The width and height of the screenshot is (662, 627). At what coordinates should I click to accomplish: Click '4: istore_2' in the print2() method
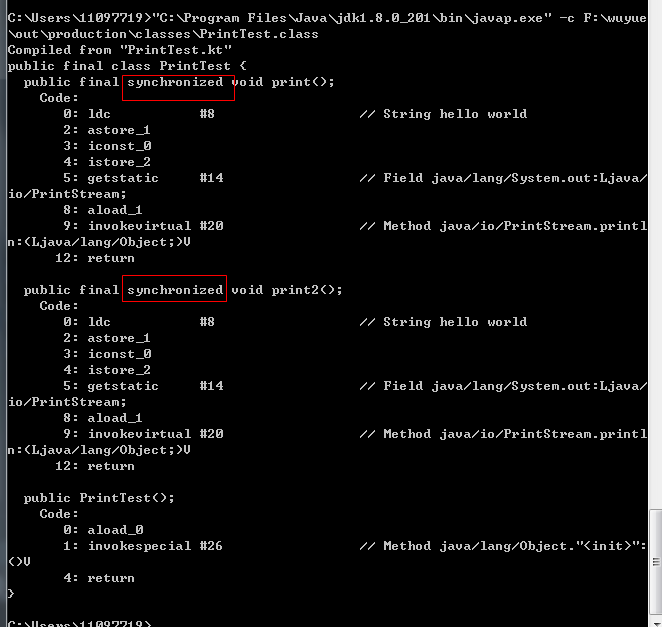pos(107,370)
